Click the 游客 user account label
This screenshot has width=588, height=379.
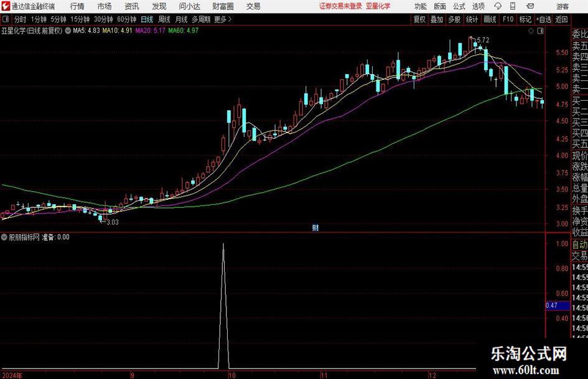[562, 6]
